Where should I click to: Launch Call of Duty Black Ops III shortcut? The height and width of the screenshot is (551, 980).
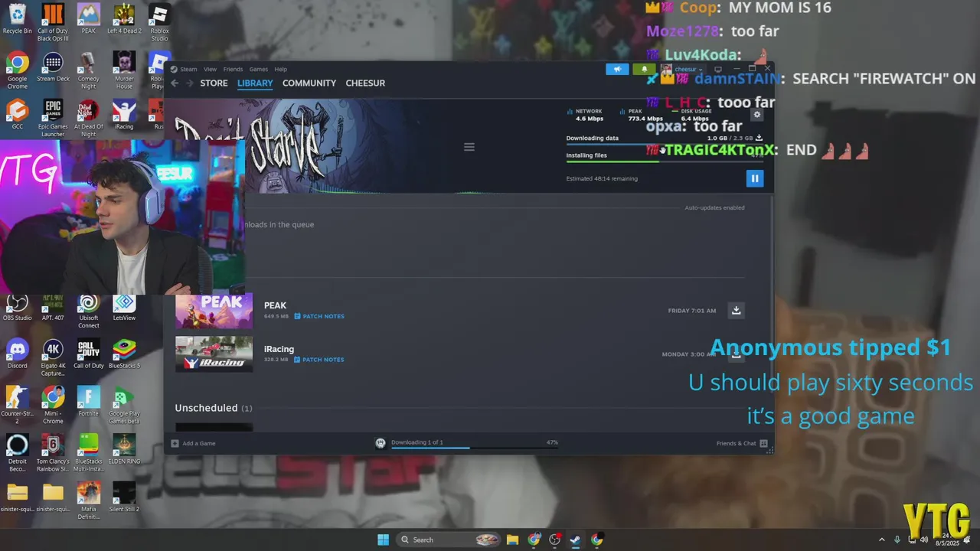53,22
